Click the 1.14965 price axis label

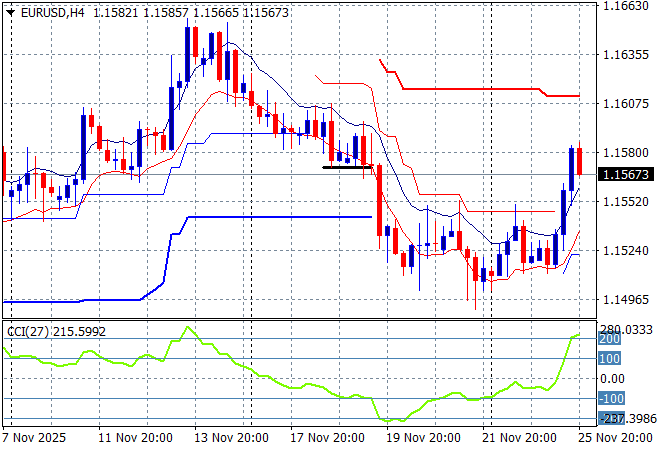click(628, 300)
